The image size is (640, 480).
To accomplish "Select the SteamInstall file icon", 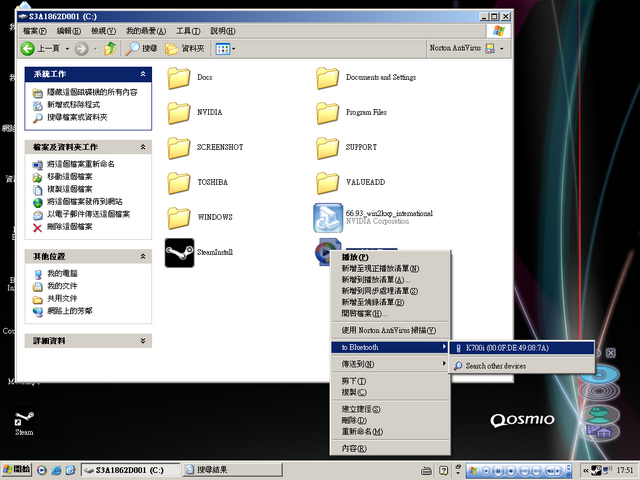I will pyautogui.click(x=180, y=253).
